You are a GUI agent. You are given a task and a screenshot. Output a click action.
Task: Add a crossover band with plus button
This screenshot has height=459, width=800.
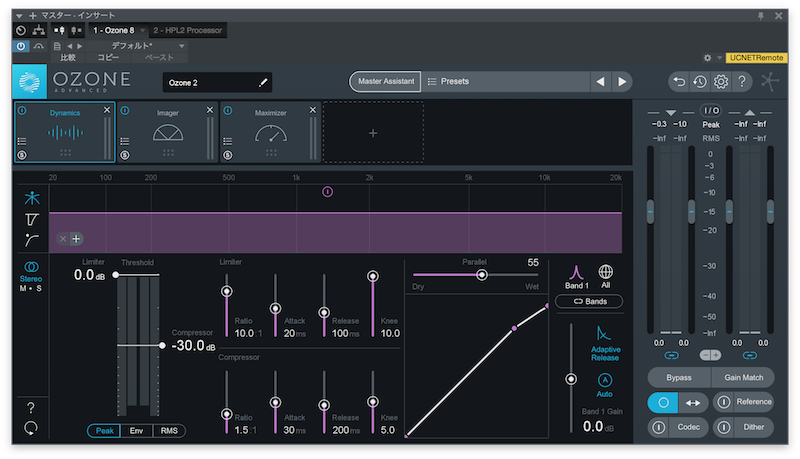[x=76, y=239]
